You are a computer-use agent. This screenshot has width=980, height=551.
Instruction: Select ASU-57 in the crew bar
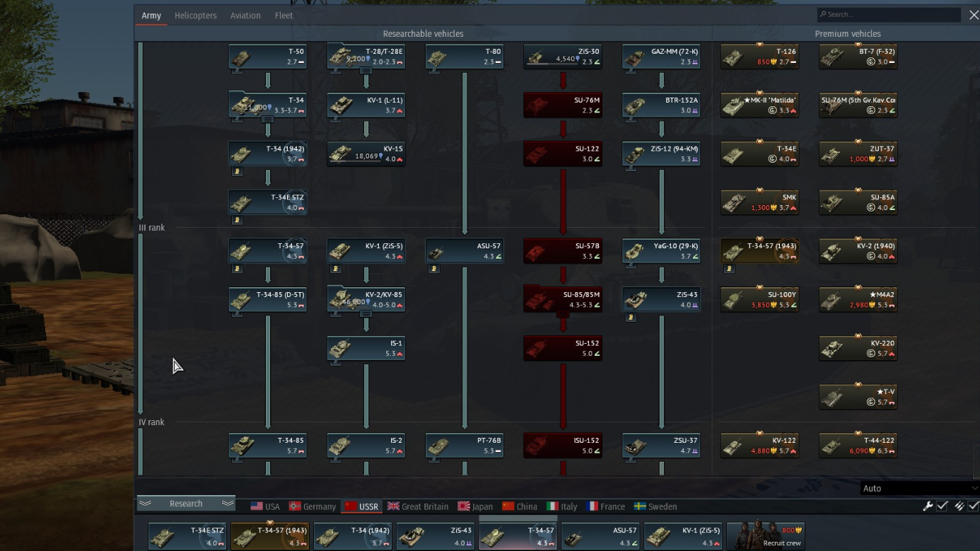tap(602, 536)
